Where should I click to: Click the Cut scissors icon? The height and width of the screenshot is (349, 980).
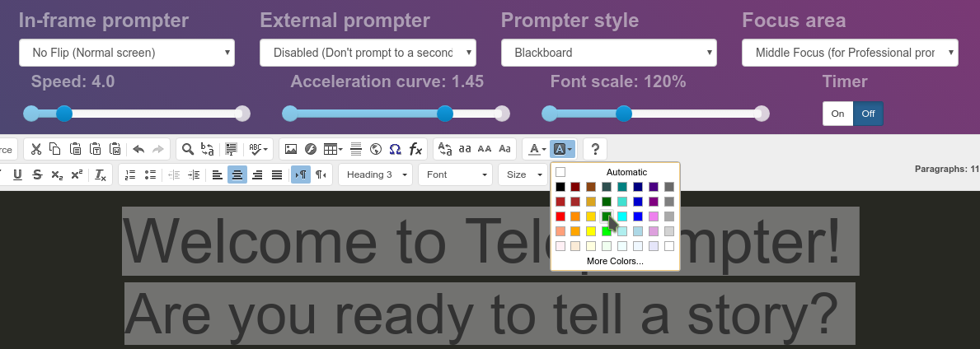36,149
